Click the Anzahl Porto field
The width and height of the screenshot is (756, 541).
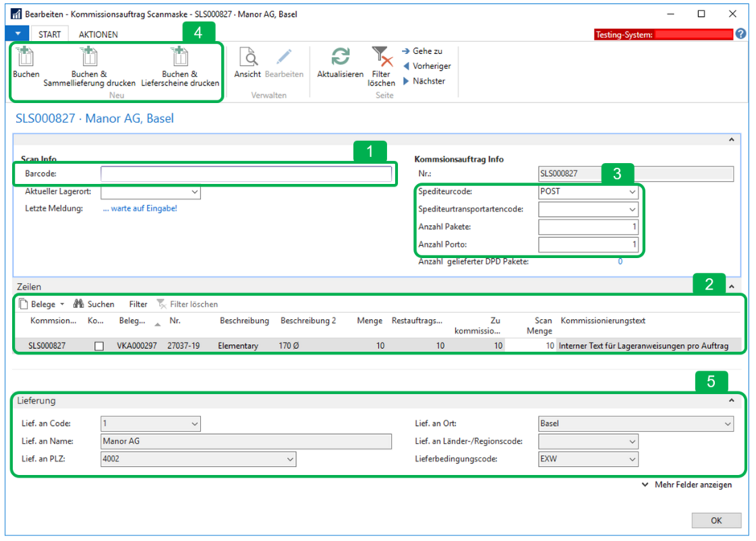click(x=588, y=244)
